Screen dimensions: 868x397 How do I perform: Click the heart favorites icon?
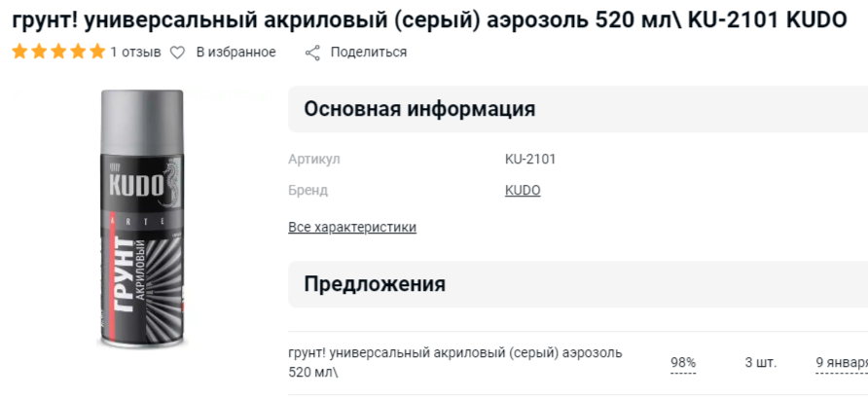177,53
